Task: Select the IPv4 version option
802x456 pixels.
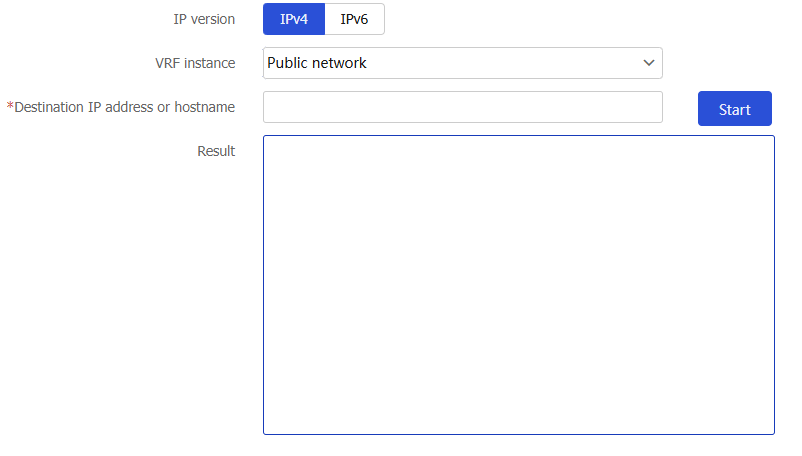Action: (294, 19)
